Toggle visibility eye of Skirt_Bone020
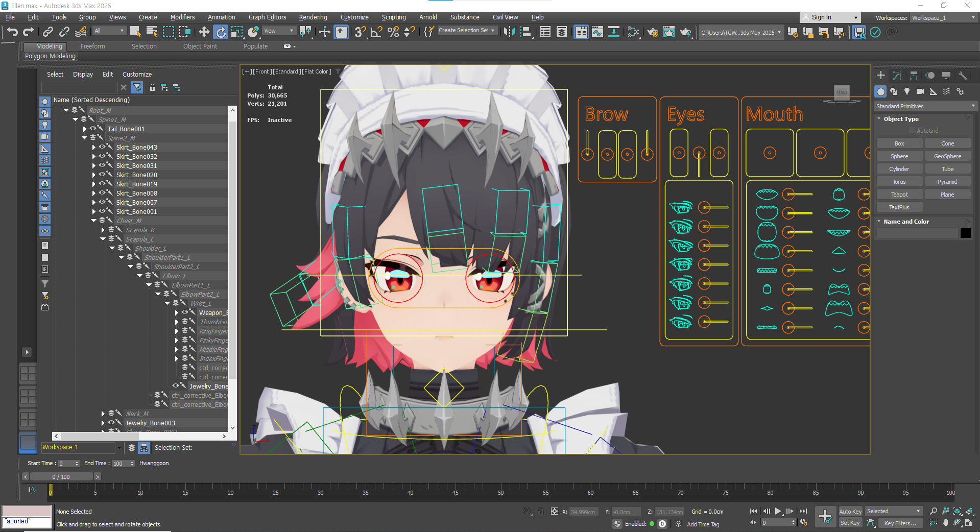This screenshot has height=532, width=980. (102, 175)
